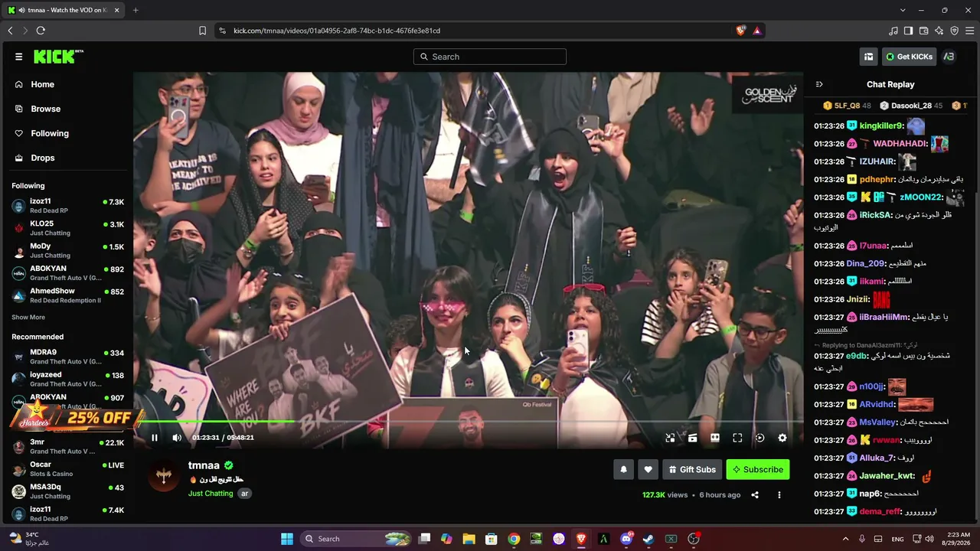Open new browser tab
Viewport: 980px width, 551px height.
pyautogui.click(x=136, y=10)
